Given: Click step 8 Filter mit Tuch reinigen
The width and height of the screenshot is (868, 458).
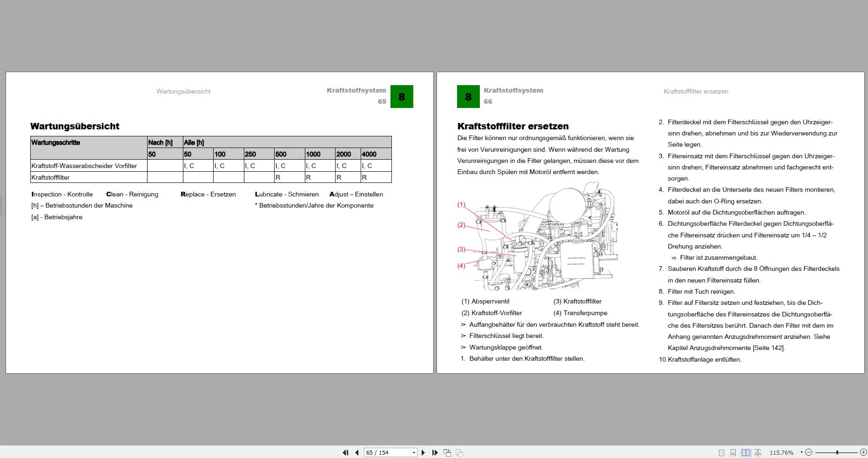Looking at the screenshot, I should [697, 291].
